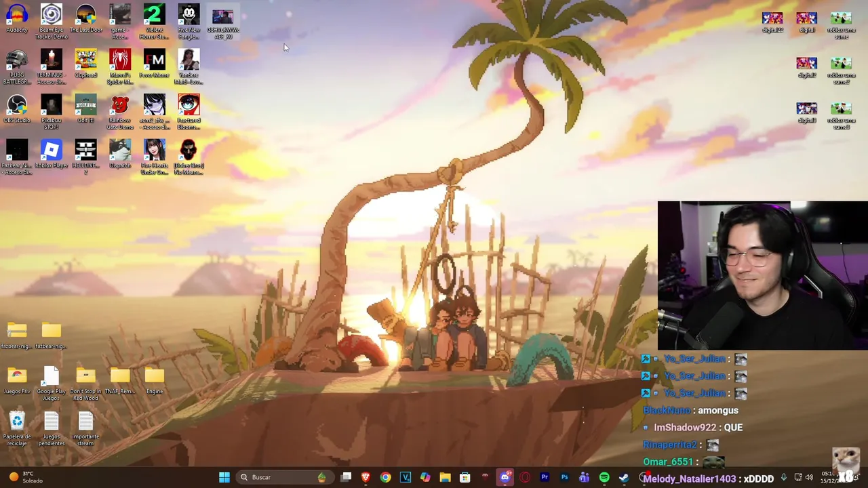The width and height of the screenshot is (868, 488).
Task: Open the Windows Start menu
Action: [224, 477]
